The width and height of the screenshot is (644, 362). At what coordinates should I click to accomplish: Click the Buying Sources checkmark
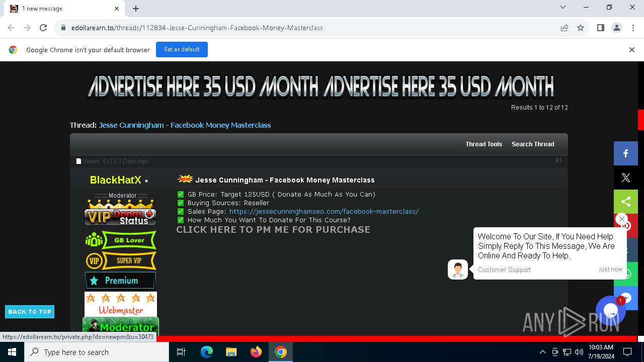pyautogui.click(x=181, y=203)
